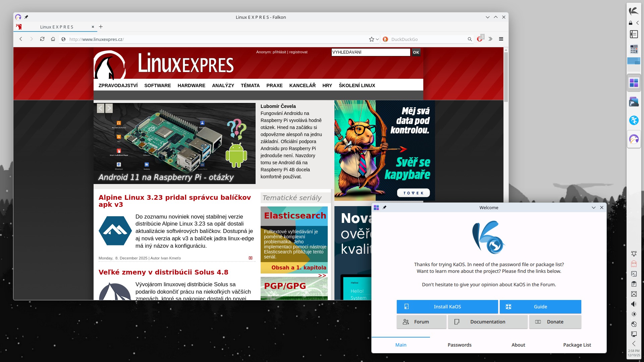Go to the home page
The image size is (644, 362).
53,39
